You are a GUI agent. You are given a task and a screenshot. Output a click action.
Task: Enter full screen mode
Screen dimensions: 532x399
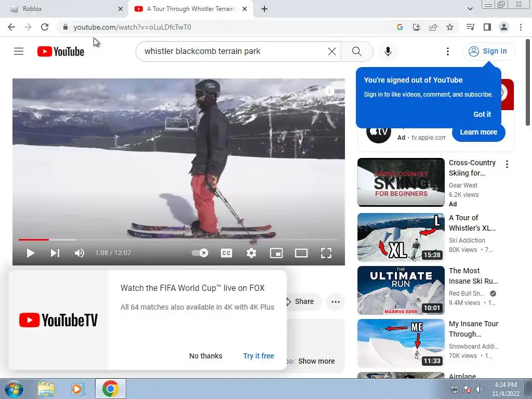click(x=326, y=253)
